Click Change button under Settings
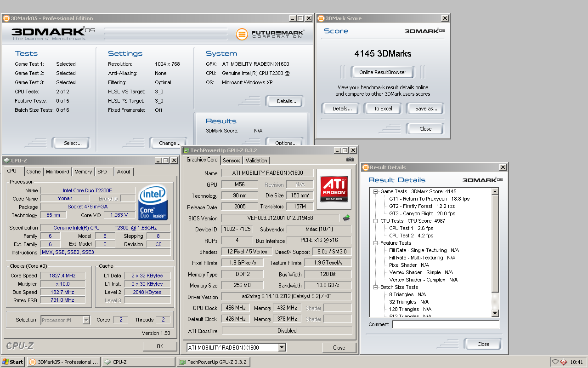588x368 pixels. pyautogui.click(x=170, y=143)
